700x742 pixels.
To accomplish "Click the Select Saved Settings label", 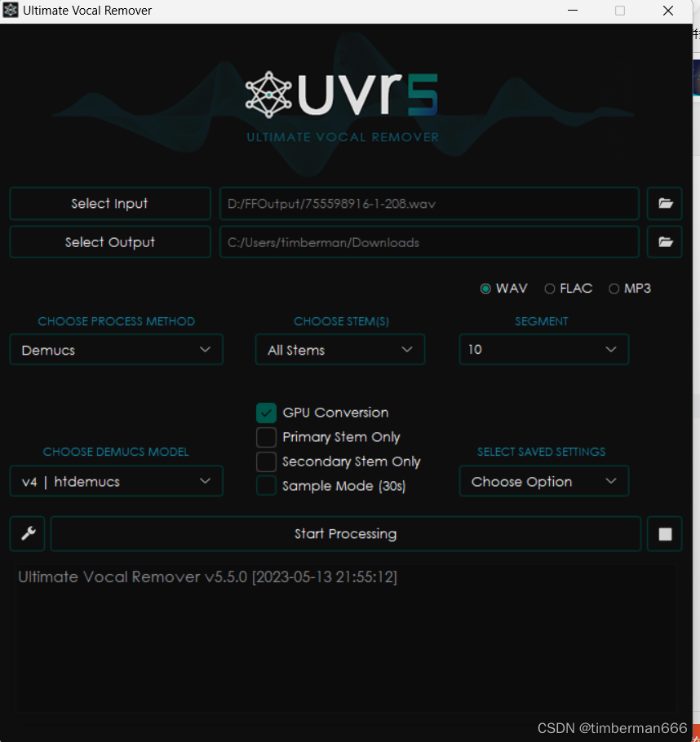I will (542, 452).
